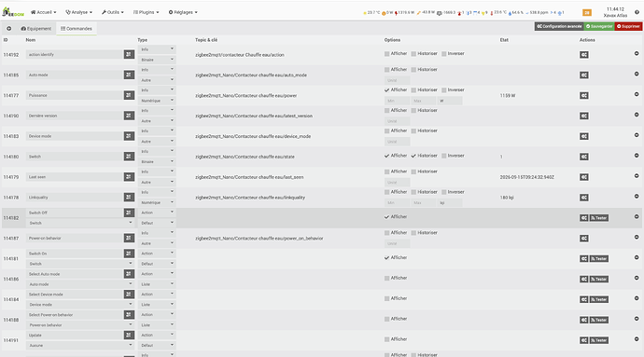Open the help question mark icon
This screenshot has height=357, width=644.
point(637,12)
